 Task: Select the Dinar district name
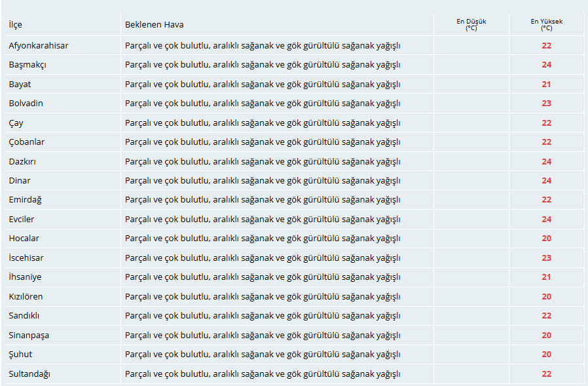tap(20, 181)
